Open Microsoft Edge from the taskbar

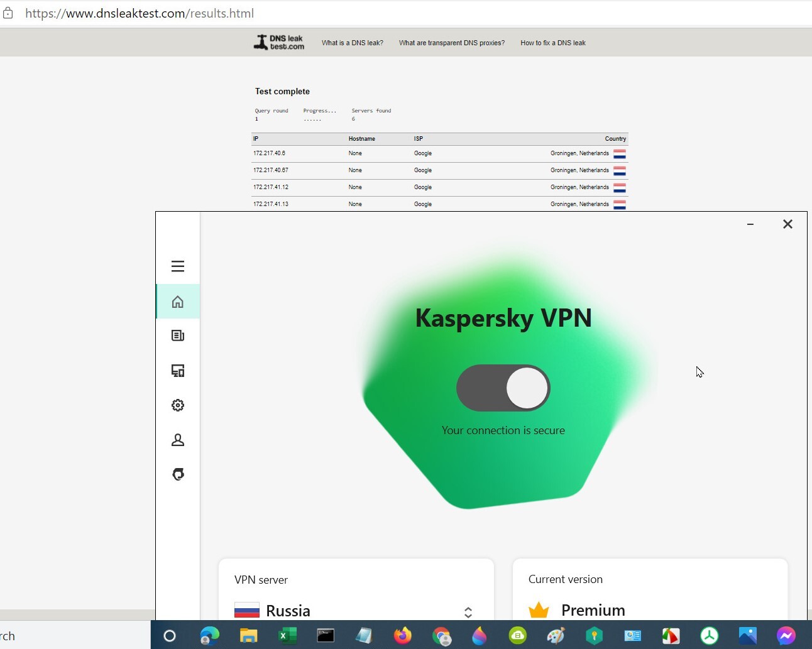[x=210, y=636]
